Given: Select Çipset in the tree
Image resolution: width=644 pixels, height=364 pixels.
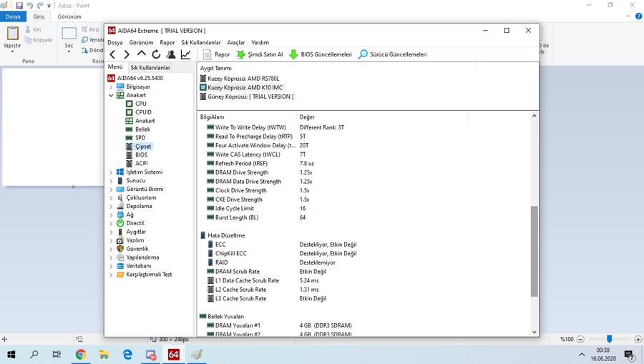Looking at the screenshot, I should click(x=143, y=147).
